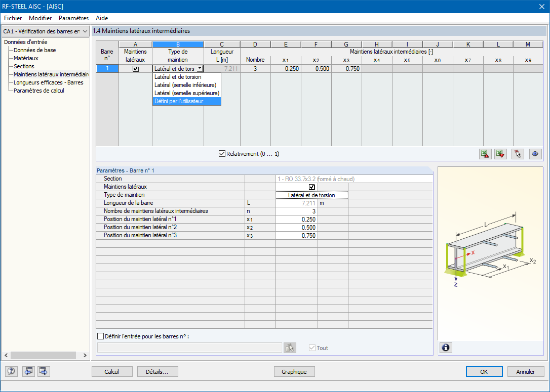Click the Longueur L [m] cell 7.211 in the table
Viewport: 550px width, 392px height.
coord(222,69)
